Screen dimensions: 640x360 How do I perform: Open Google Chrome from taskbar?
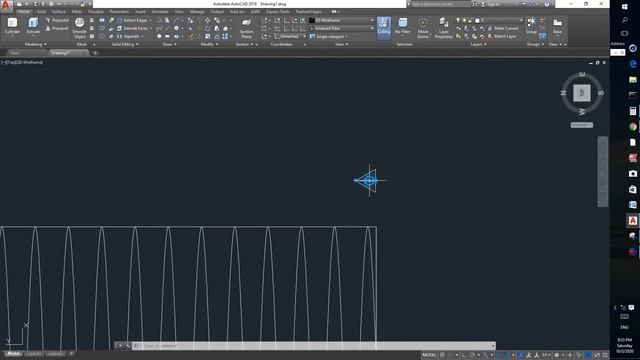(633, 127)
